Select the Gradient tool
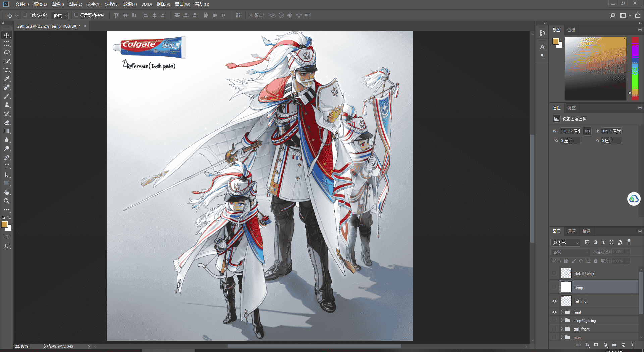The width and height of the screenshot is (644, 352). pyautogui.click(x=7, y=131)
